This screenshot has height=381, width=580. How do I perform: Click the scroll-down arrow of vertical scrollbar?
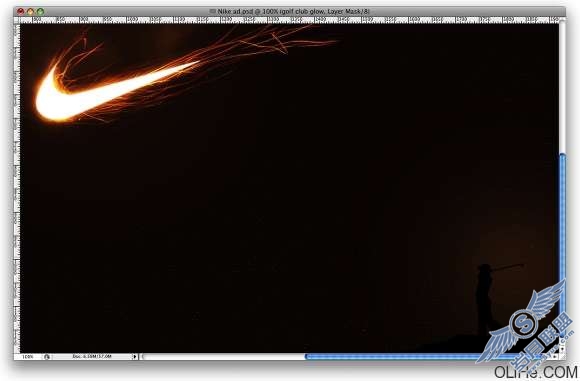tap(563, 348)
